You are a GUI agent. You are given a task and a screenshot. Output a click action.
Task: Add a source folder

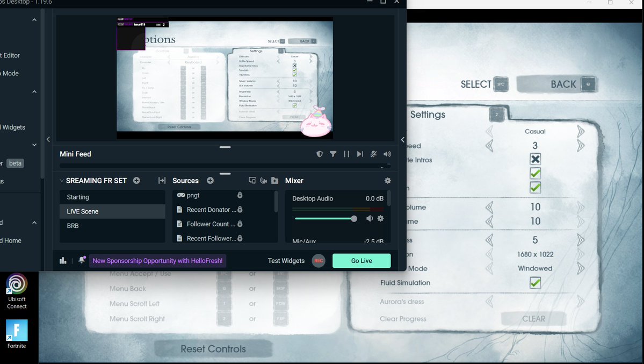(275, 181)
